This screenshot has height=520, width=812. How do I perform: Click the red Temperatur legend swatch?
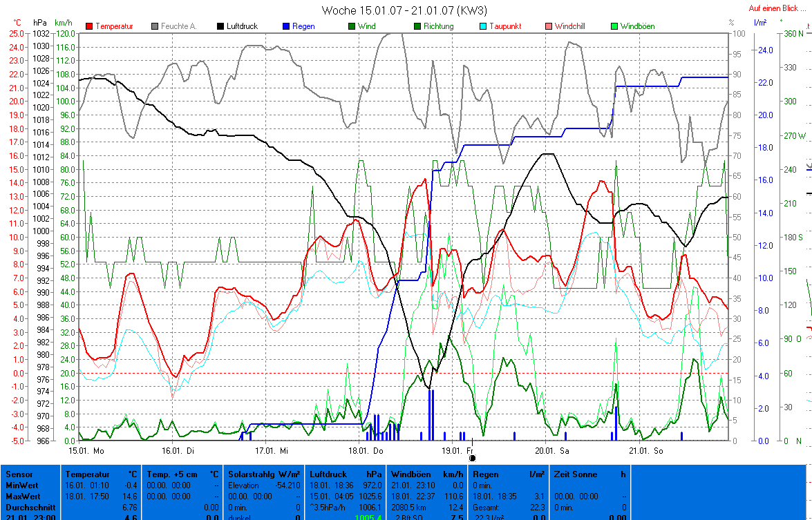90,26
